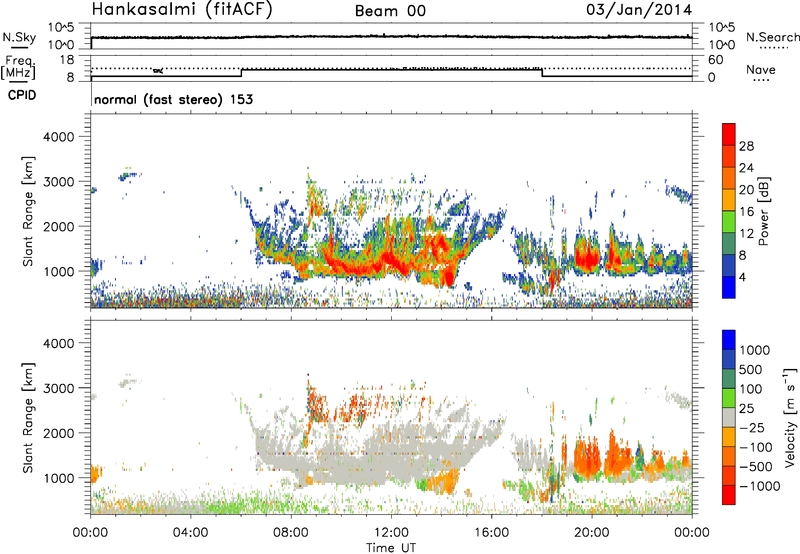The image size is (800, 554).
Task: Click the 'Freq. [MHz]' axis label
Action: [x=19, y=68]
